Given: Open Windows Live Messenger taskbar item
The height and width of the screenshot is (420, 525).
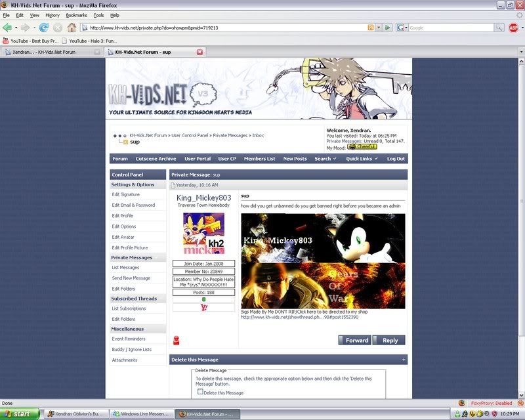Looking at the screenshot, I should tap(143, 414).
